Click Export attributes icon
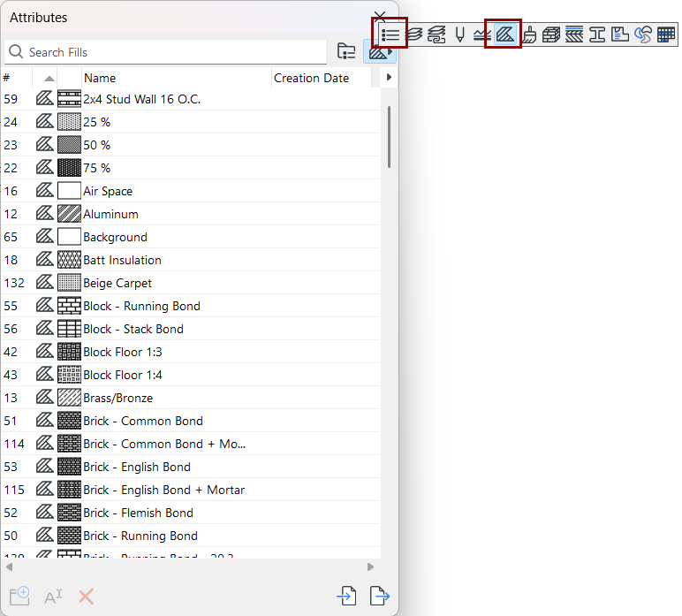Image resolution: width=682 pixels, height=616 pixels. tap(379, 596)
